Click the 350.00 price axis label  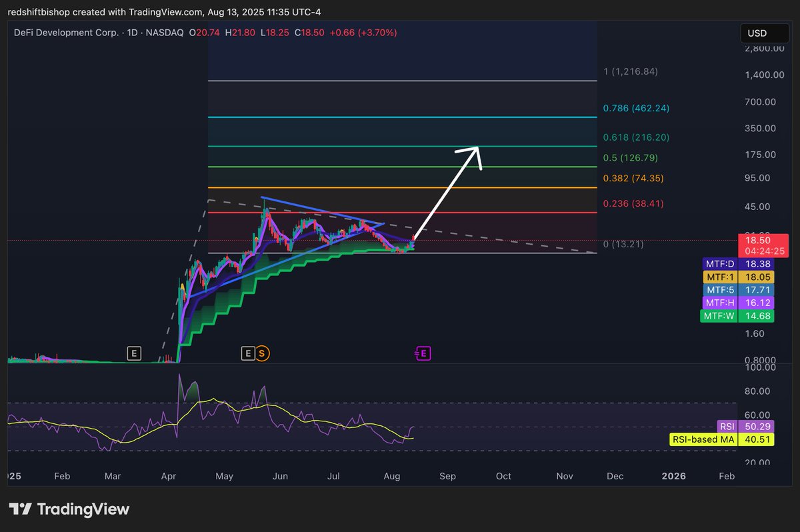pyautogui.click(x=761, y=128)
